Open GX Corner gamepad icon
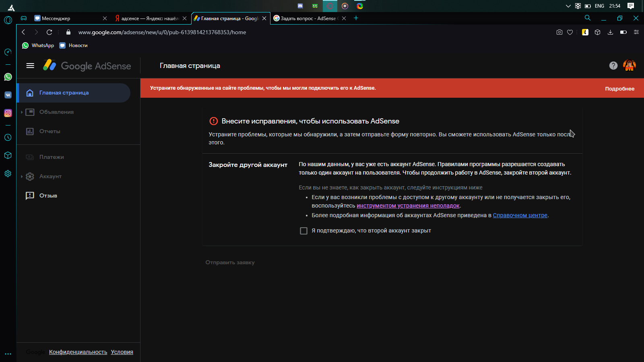This screenshot has width=644, height=362. point(24,18)
